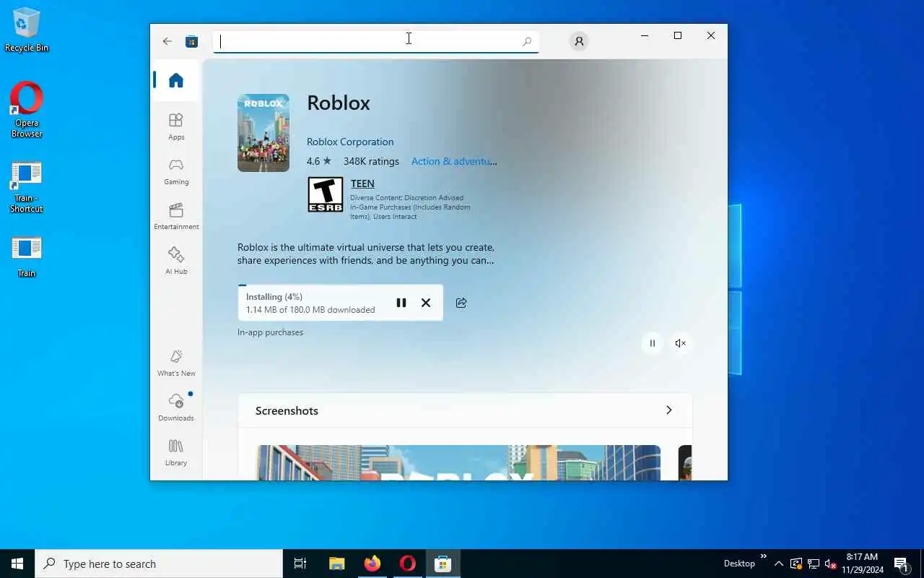Open the Recycle Bin desktop icon

click(27, 30)
